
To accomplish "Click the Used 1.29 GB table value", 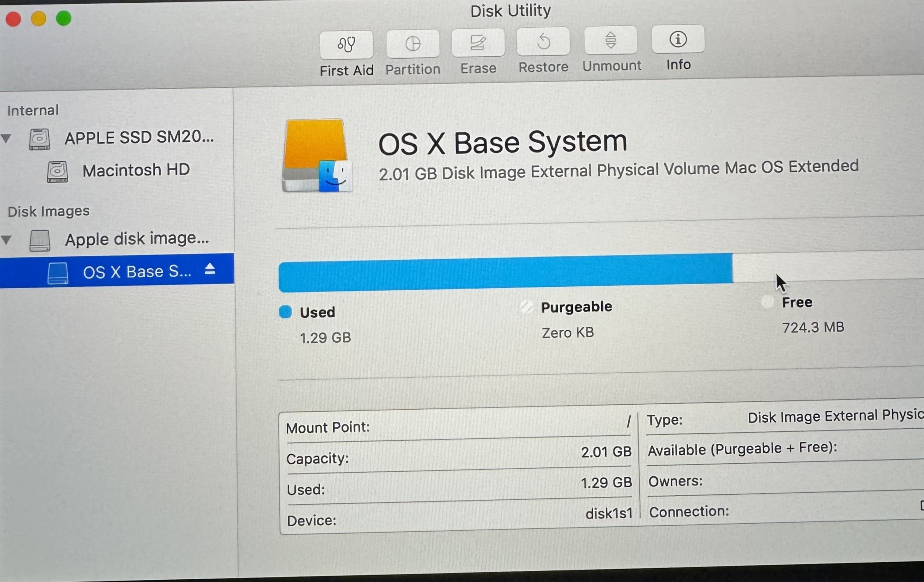I will click(606, 483).
